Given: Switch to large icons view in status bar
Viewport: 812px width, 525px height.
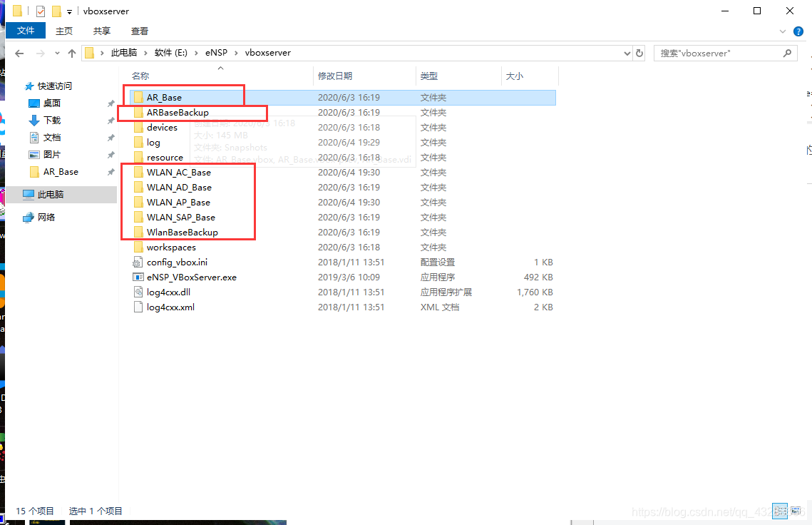Looking at the screenshot, I should pyautogui.click(x=796, y=511).
